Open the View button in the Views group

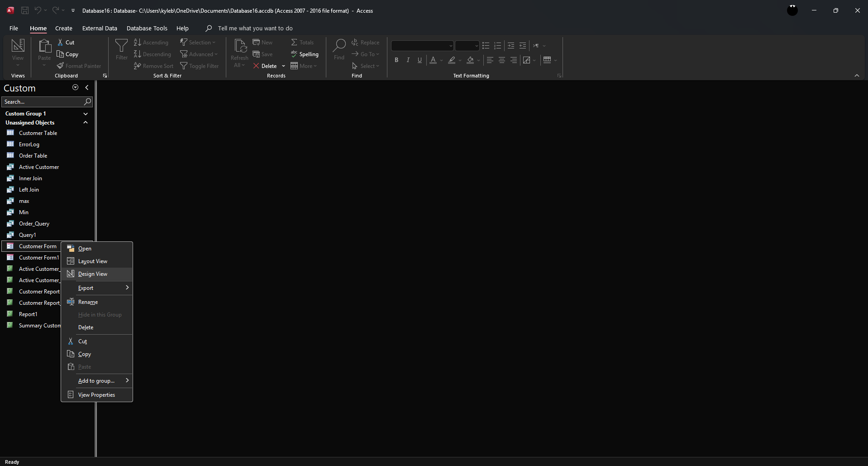tap(18, 53)
